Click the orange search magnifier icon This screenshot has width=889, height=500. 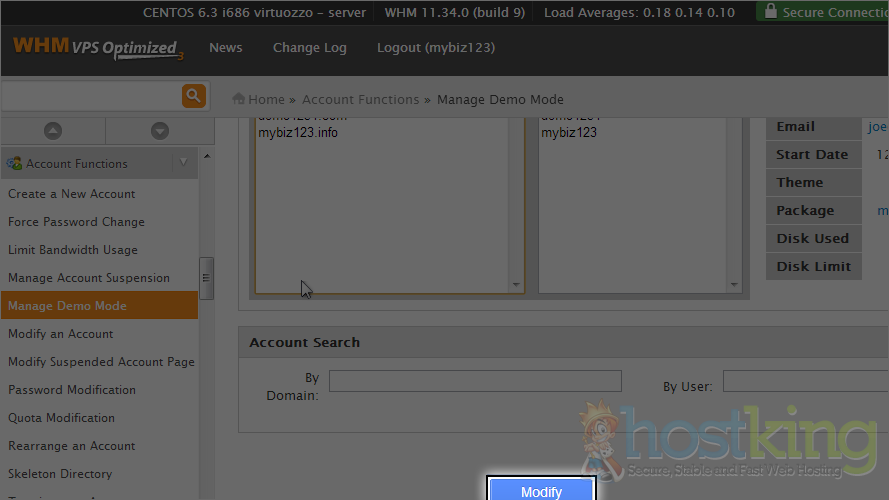tap(193, 96)
